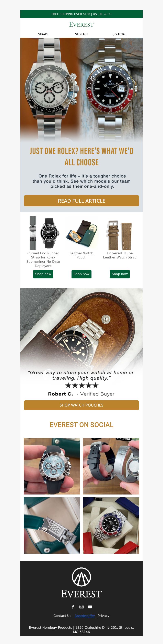This screenshot has width=163, height=644.
Task: Click the Unsubscribe link
Action: coord(85,616)
